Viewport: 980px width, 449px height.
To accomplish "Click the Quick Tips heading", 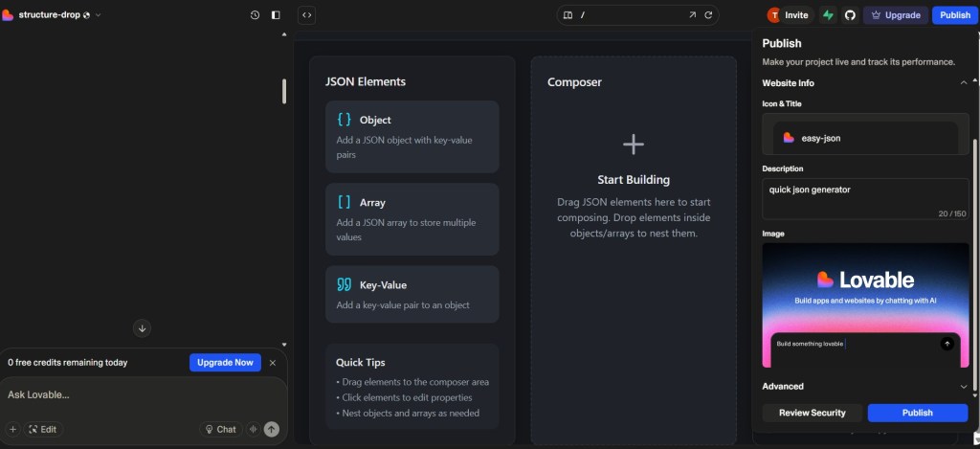I will (x=360, y=362).
